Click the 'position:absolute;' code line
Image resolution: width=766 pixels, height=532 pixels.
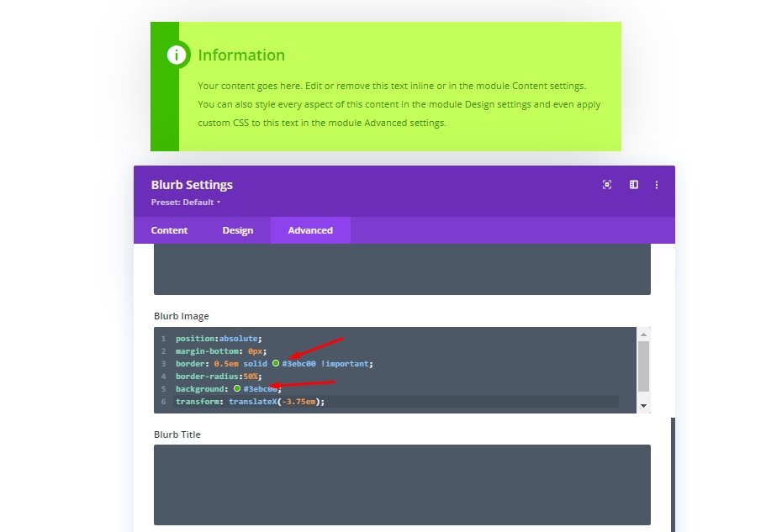click(219, 338)
